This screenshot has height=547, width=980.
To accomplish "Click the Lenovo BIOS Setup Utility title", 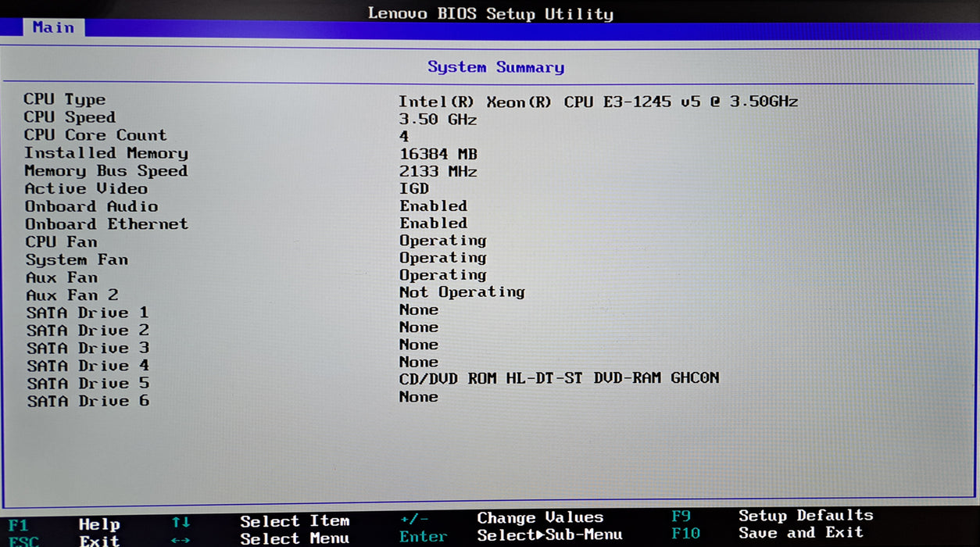I will [x=491, y=13].
